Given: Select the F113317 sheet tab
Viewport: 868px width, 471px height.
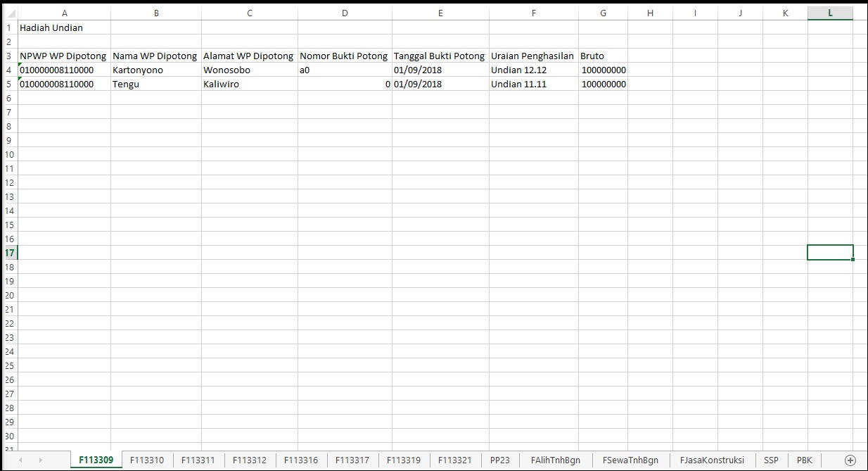Looking at the screenshot, I should pyautogui.click(x=352, y=460).
